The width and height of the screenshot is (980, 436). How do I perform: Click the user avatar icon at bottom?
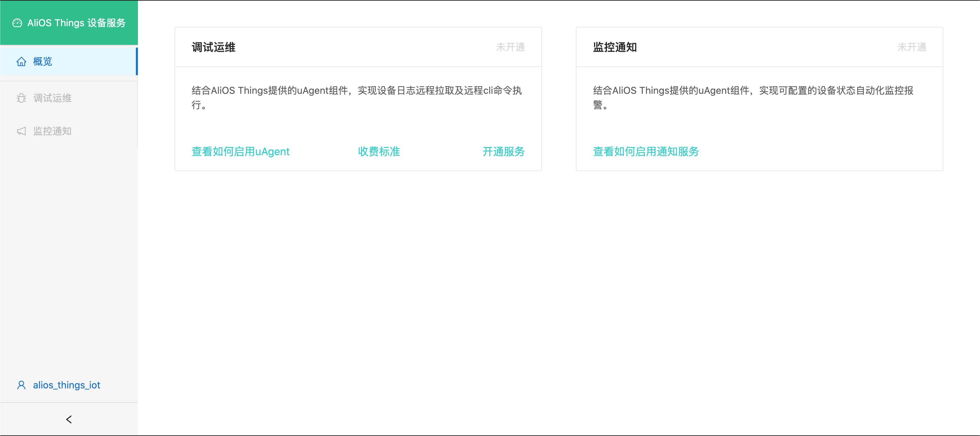[21, 385]
